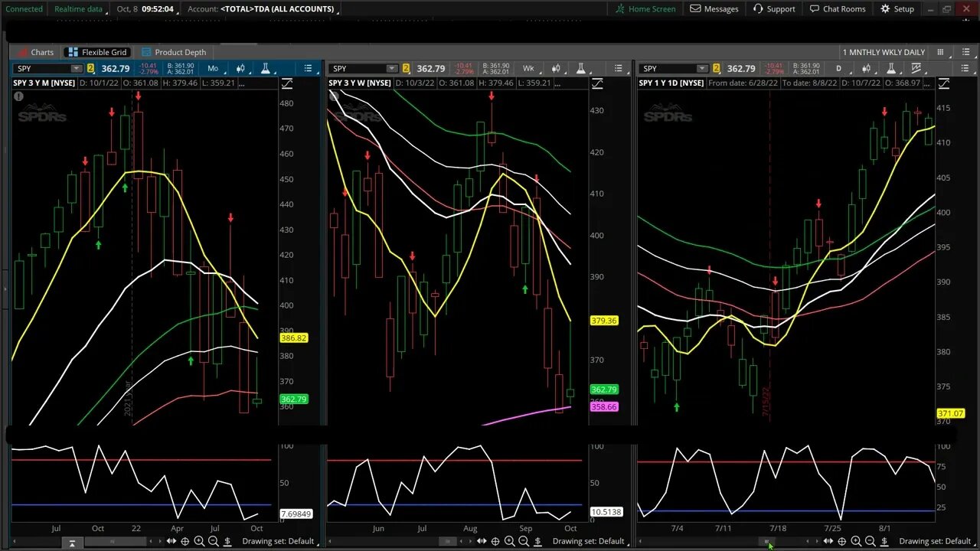Click the yellow link badge 2 on monthly chart
980x551 pixels.
tap(90, 69)
